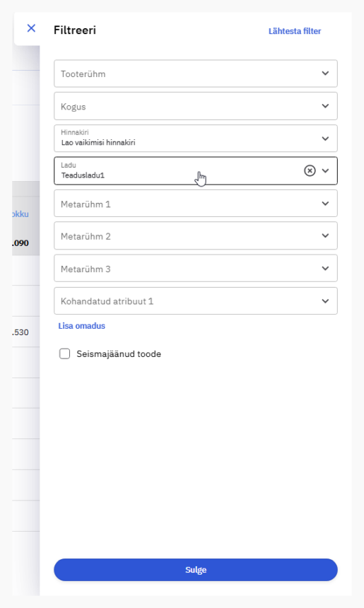Image resolution: width=364 pixels, height=608 pixels.
Task: Open the Tooterühm dropdown field
Action: [196, 74]
